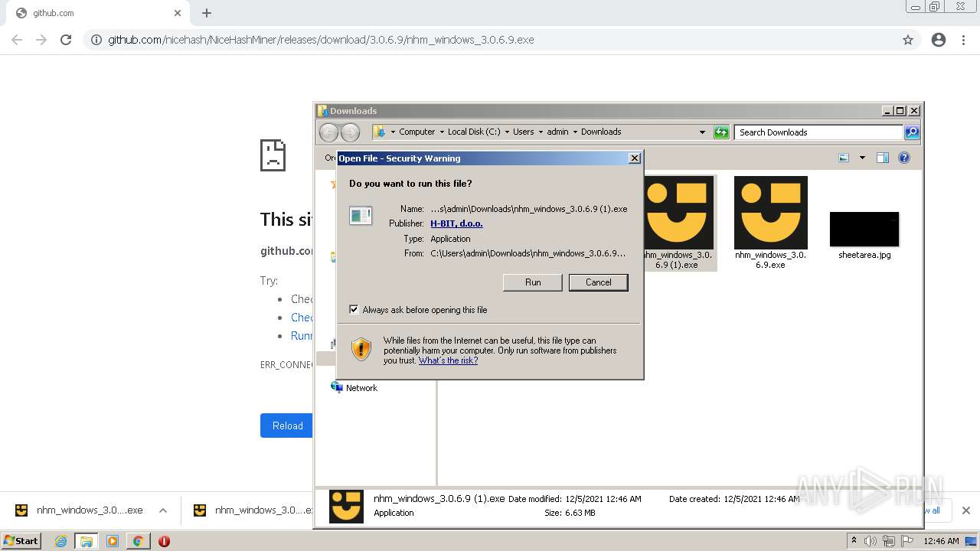Close the Security Warning dialog with X

point(634,158)
